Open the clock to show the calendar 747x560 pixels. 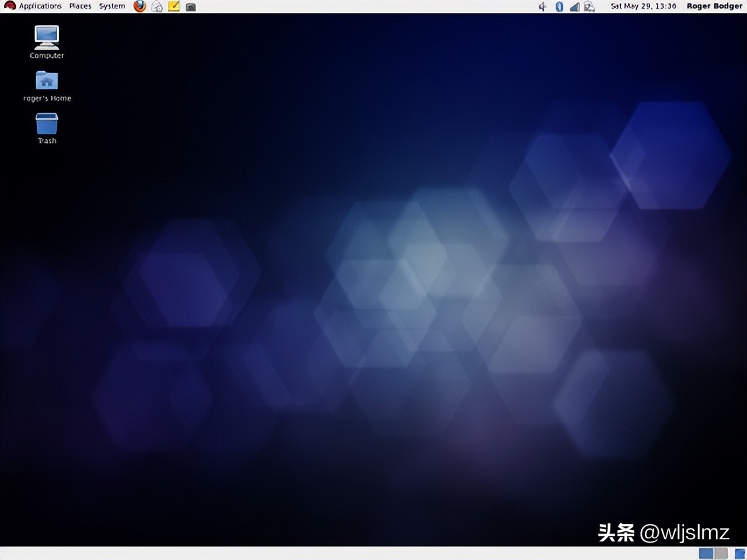(643, 6)
